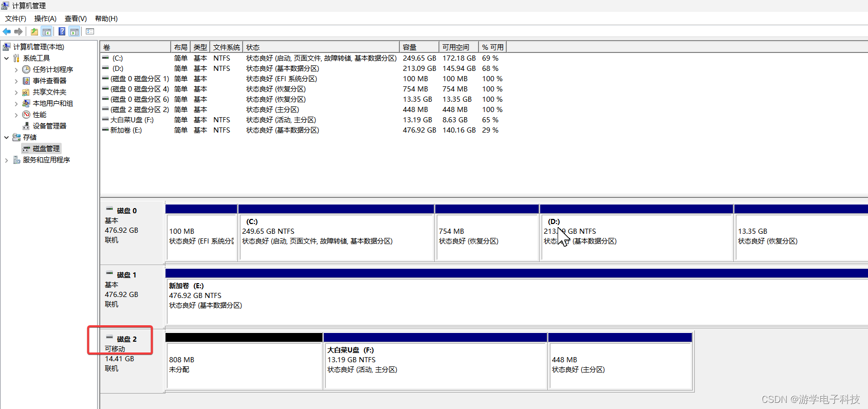
Task: Open 任务计划程序 via its clock icon
Action: tap(26, 69)
